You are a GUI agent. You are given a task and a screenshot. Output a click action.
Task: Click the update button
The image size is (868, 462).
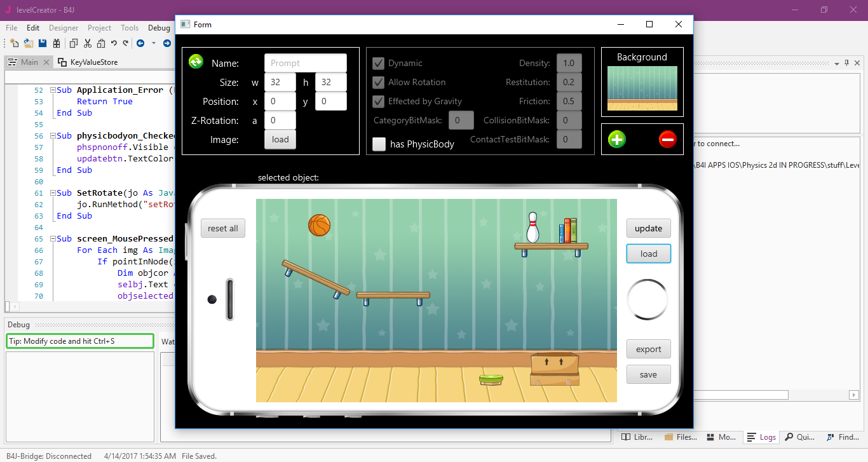(649, 228)
